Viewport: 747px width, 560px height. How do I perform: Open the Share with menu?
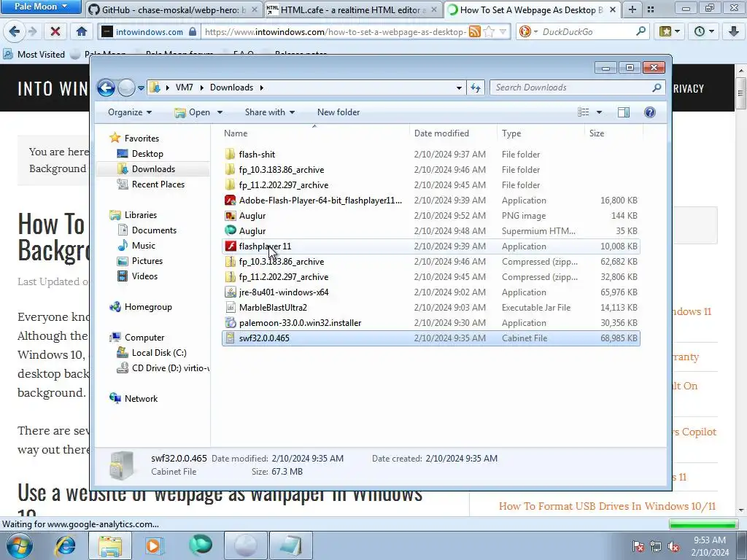[x=270, y=112]
